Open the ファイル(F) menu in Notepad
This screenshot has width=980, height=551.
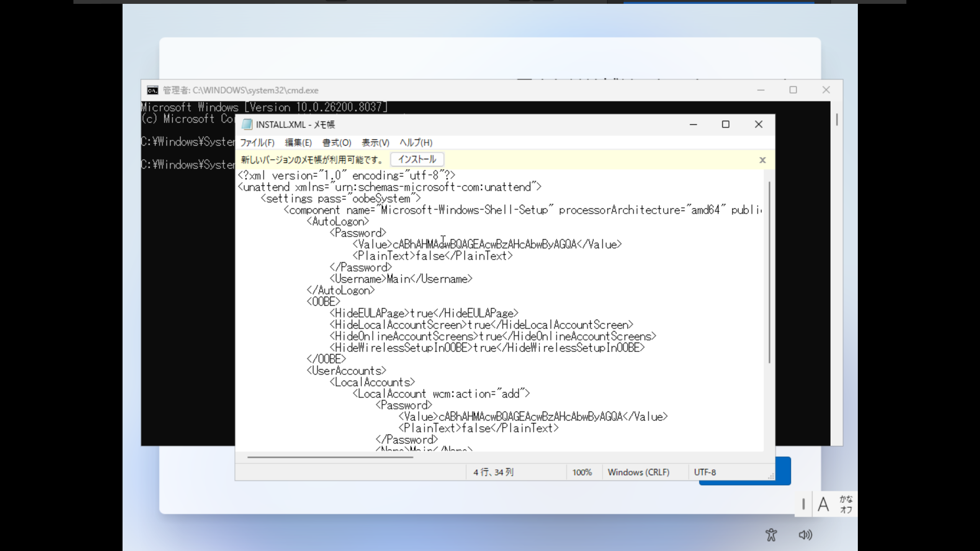click(257, 143)
